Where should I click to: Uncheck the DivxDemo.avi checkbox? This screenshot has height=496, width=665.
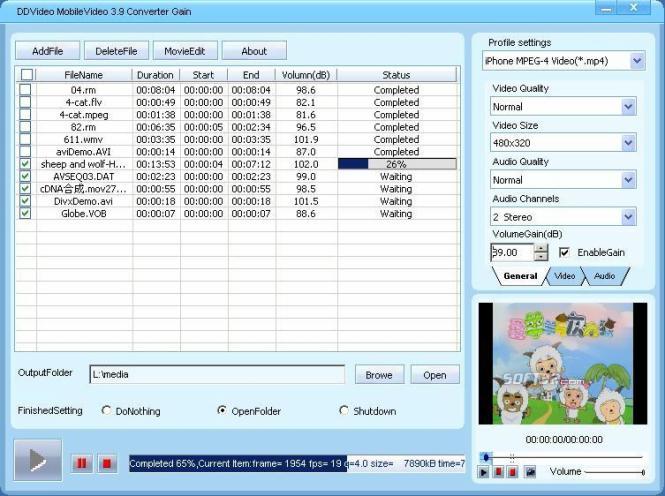25,201
